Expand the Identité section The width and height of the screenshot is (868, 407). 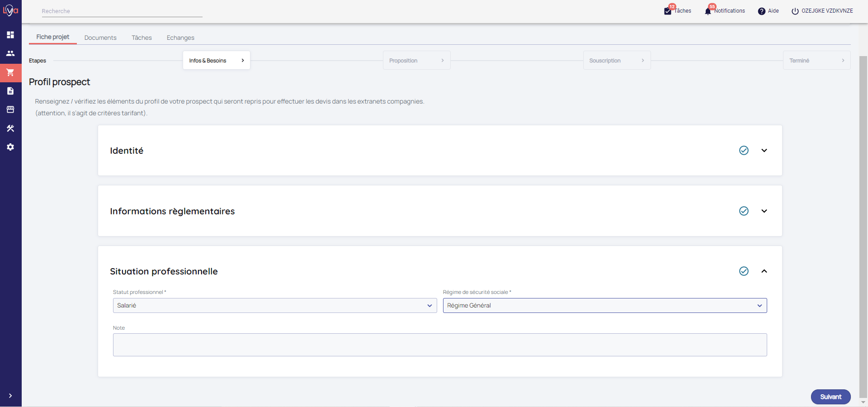(x=764, y=151)
